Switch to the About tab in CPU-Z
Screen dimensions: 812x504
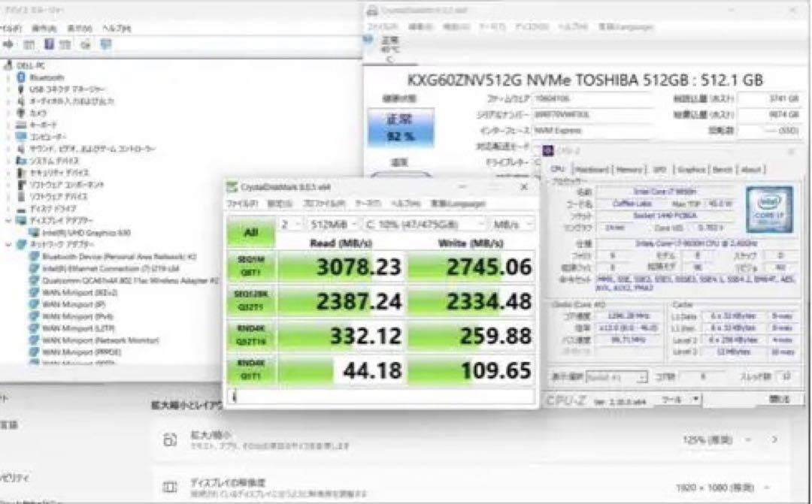point(751,169)
